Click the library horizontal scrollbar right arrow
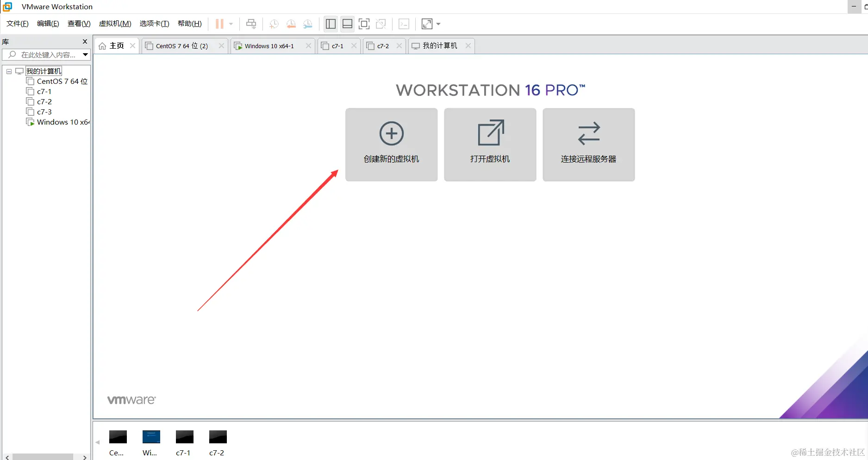Viewport: 868px width, 460px height. [x=85, y=457]
